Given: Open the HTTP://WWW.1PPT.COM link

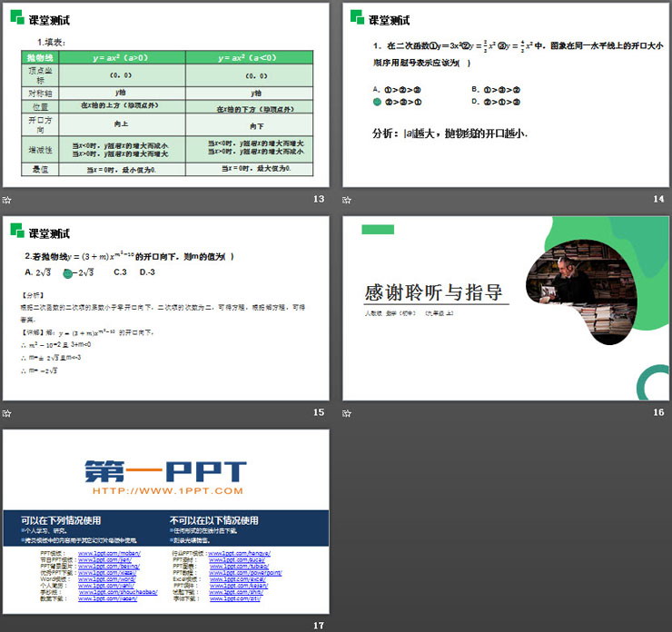Looking at the screenshot, I should pyautogui.click(x=166, y=490).
